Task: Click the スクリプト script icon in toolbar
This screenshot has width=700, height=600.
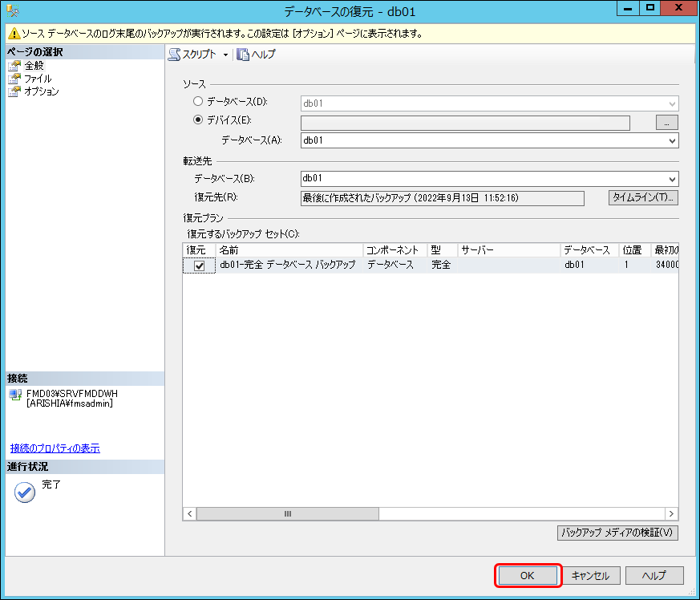Action: (x=176, y=55)
